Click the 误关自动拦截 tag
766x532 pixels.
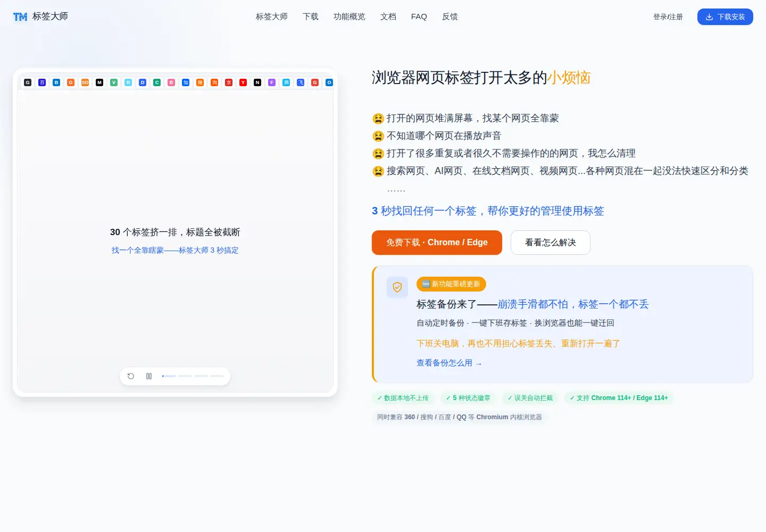(530, 398)
